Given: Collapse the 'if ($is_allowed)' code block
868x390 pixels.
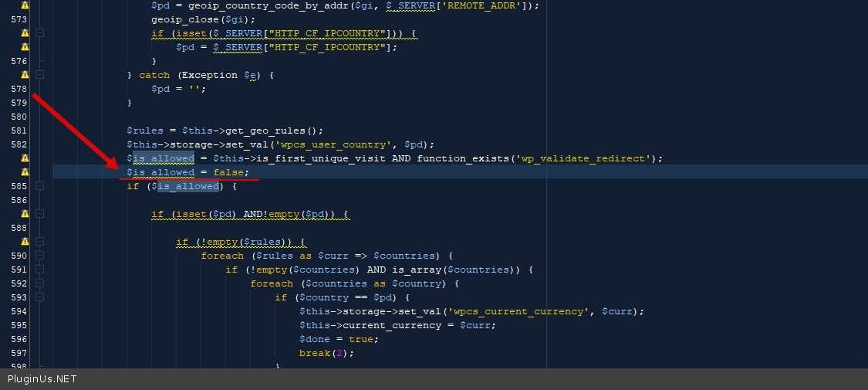Looking at the screenshot, I should tap(40, 186).
